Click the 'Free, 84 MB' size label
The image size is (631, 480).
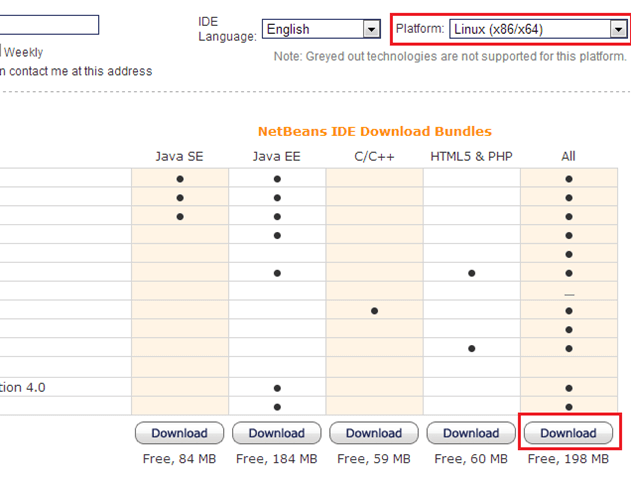[179, 459]
